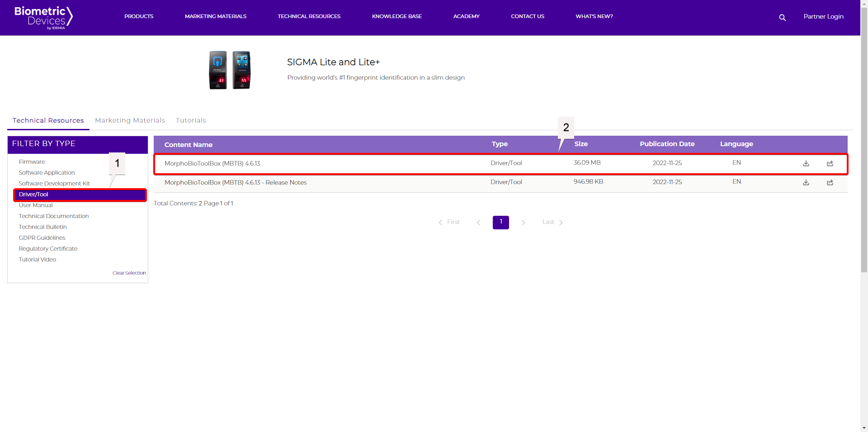Filter by Tutorial Video type
The image size is (868, 432).
click(38, 260)
